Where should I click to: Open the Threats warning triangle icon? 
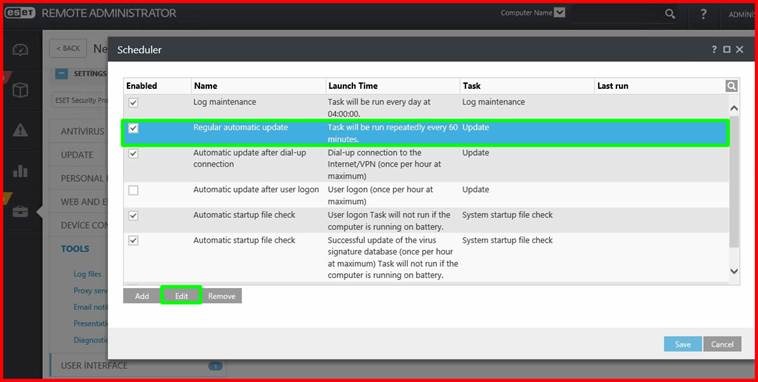(x=20, y=130)
